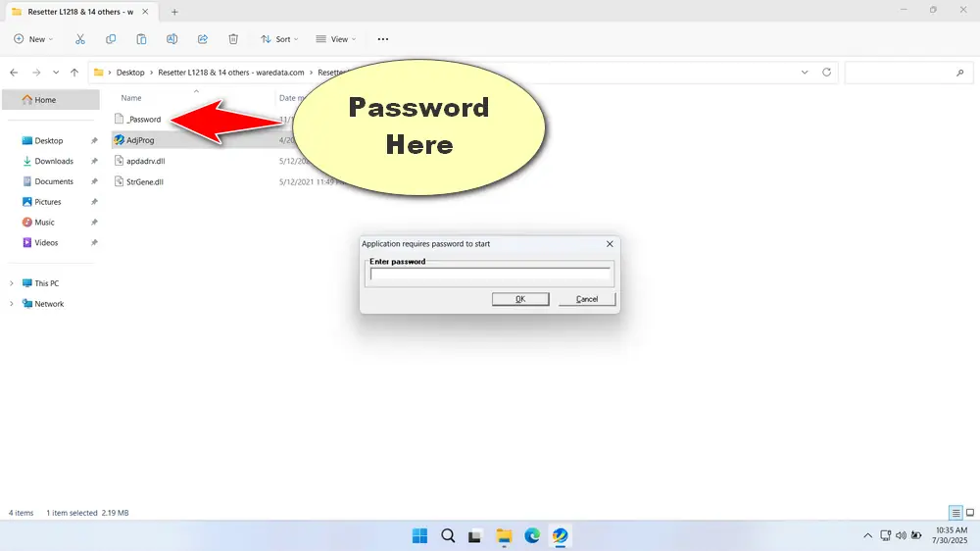
Task: Go up one folder level
Action: tap(74, 73)
